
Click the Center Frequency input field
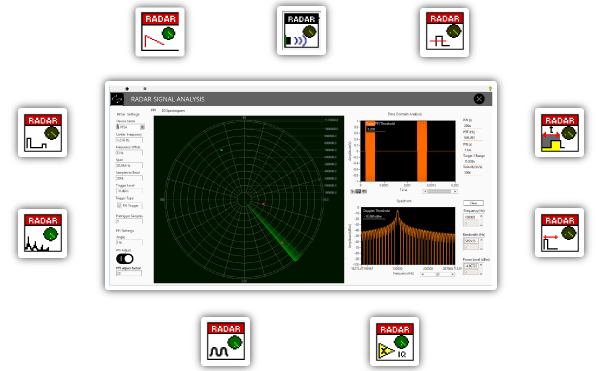(x=129, y=140)
